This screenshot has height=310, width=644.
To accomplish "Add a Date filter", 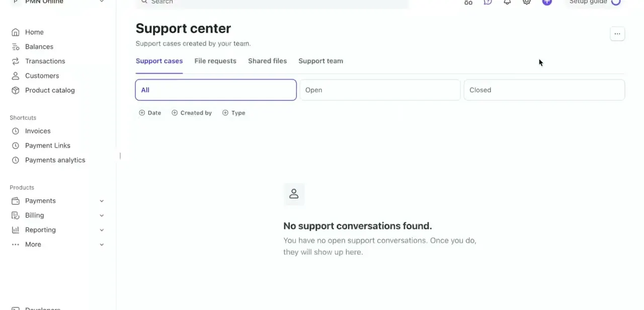I will 150,113.
